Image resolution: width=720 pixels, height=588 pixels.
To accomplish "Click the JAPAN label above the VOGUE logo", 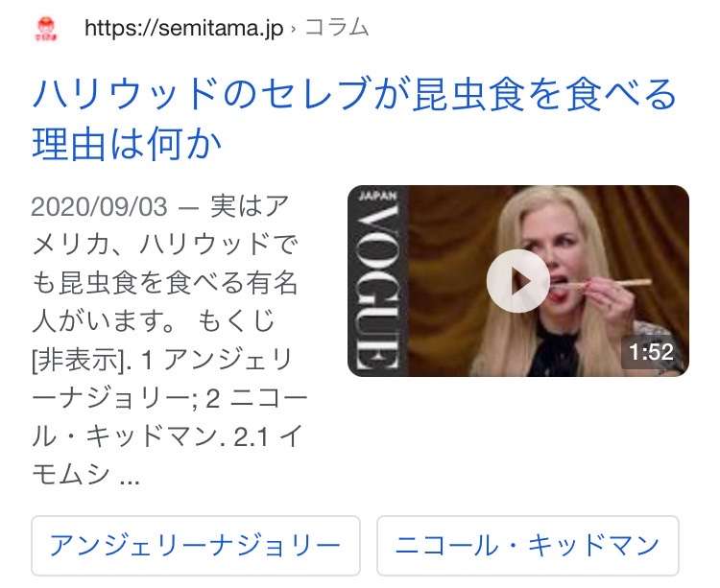I will (377, 196).
